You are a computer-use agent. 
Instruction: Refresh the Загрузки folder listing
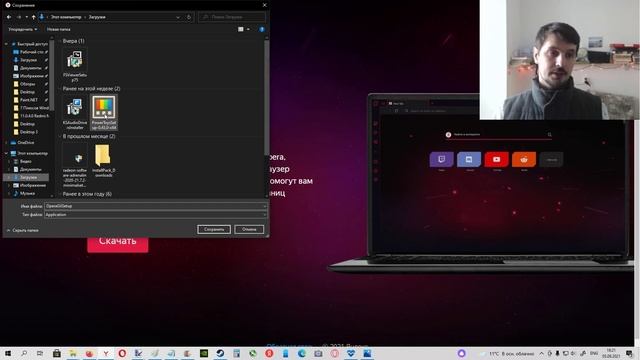[189, 17]
